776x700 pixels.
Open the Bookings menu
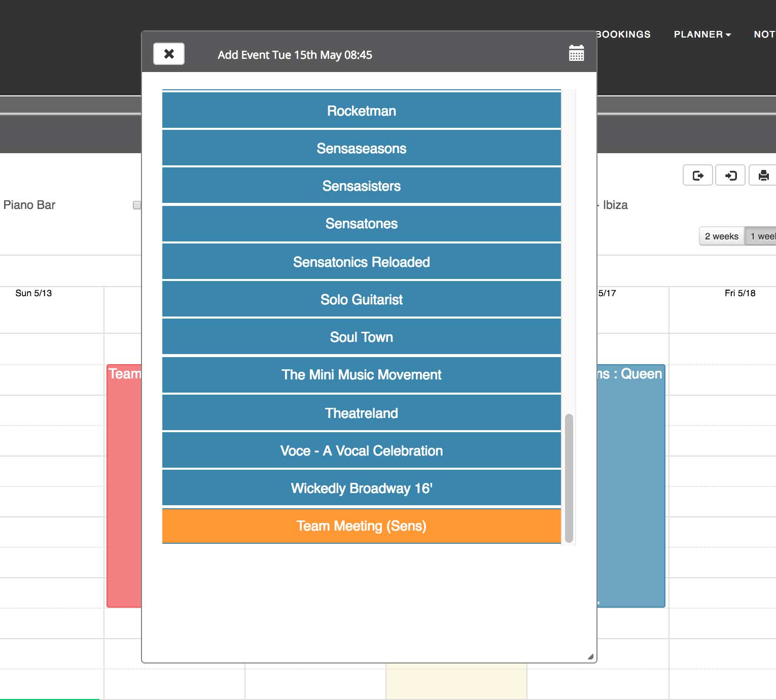point(623,34)
